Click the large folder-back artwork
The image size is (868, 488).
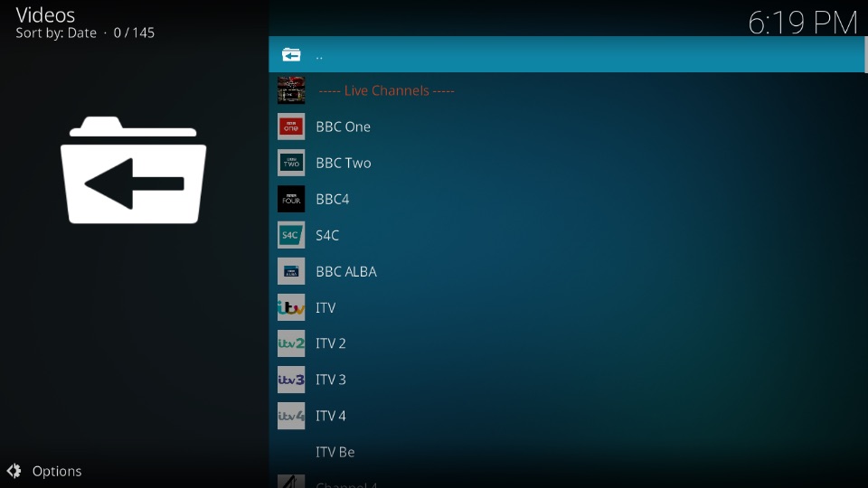134,171
